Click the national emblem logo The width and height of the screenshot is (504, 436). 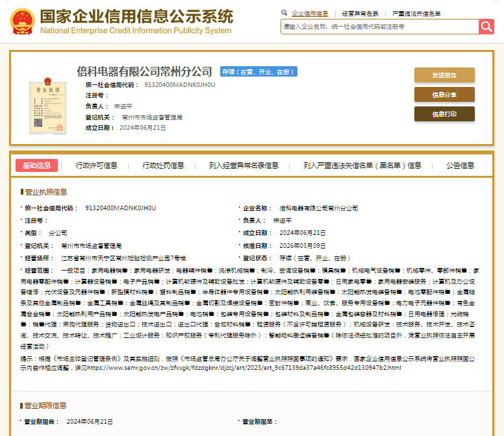point(21,22)
